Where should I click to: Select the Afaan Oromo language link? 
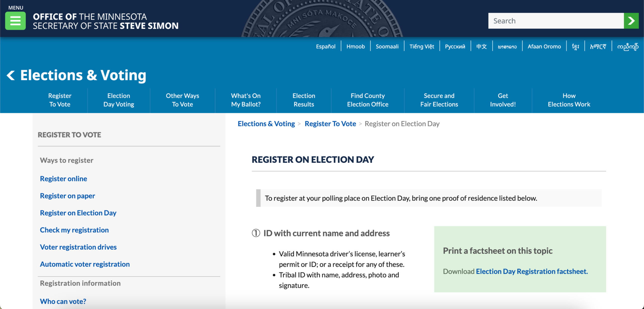[544, 47]
